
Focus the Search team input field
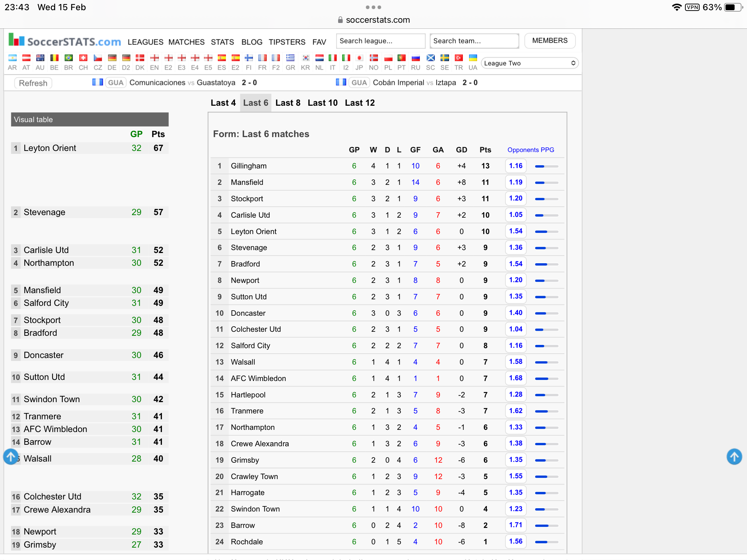coord(474,41)
